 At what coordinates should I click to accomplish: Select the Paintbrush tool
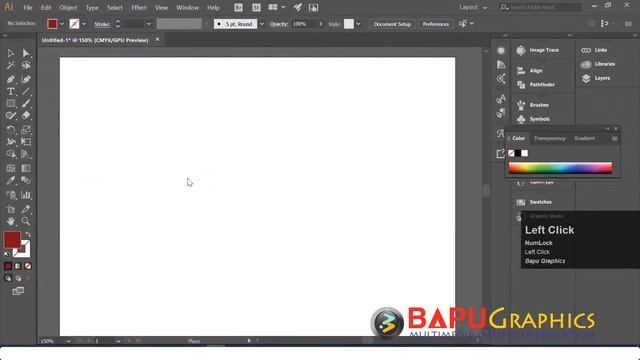coord(26,104)
